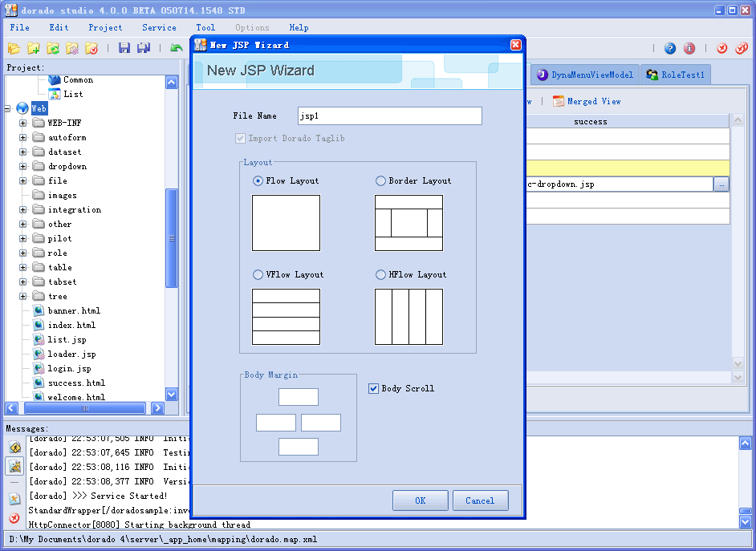Open the Tool menu
This screenshot has width=756, height=551.
pyautogui.click(x=206, y=27)
